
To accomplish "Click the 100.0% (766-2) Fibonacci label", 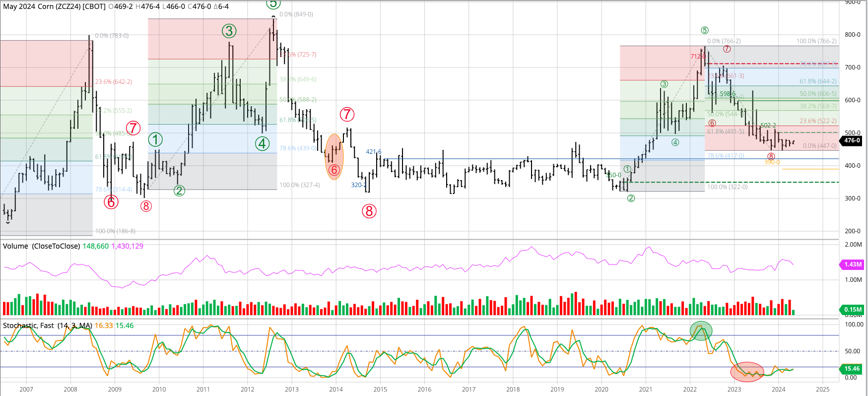I will coord(816,41).
